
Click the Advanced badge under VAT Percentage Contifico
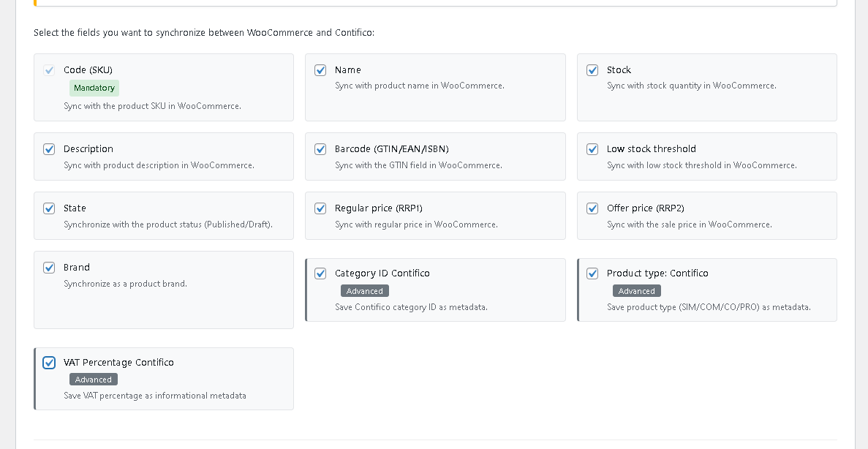94,380
